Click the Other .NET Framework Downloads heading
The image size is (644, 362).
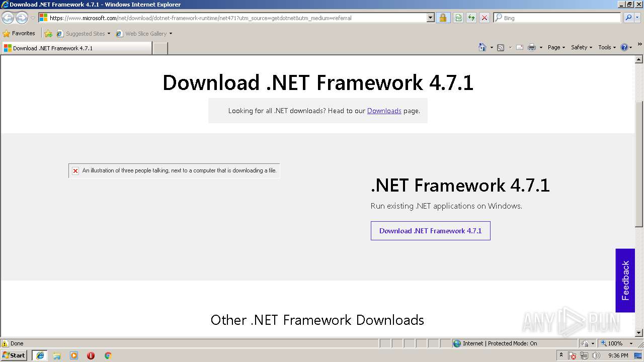point(317,320)
